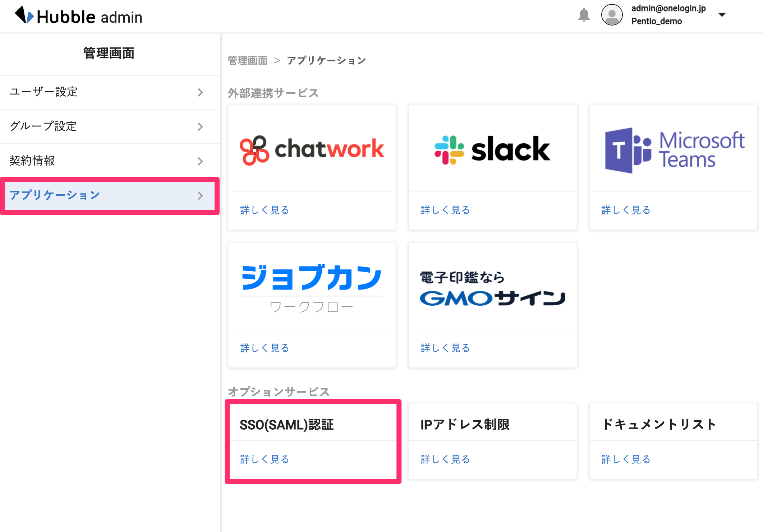This screenshot has width=763, height=532.
Task: Expand the アプリケーション chevron
Action: 200,196
